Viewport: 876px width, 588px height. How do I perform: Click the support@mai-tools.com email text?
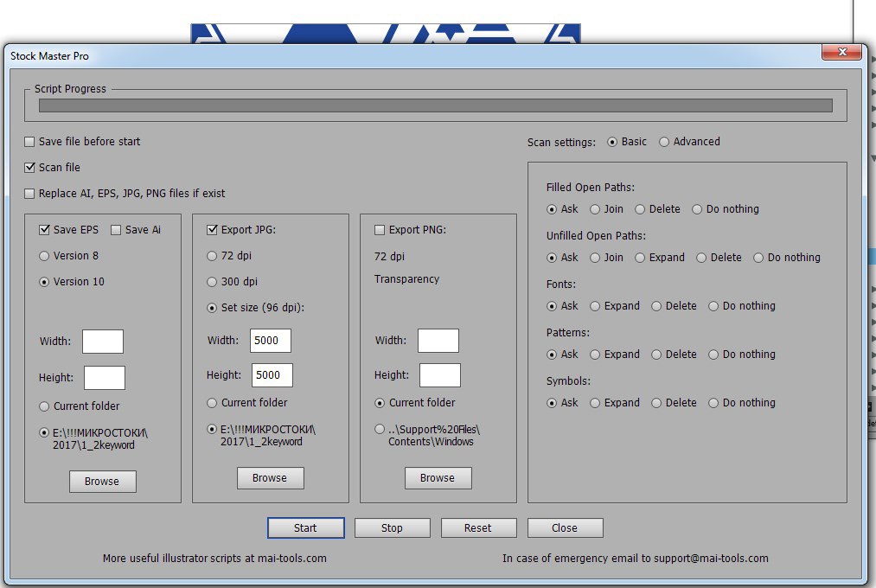click(636, 559)
